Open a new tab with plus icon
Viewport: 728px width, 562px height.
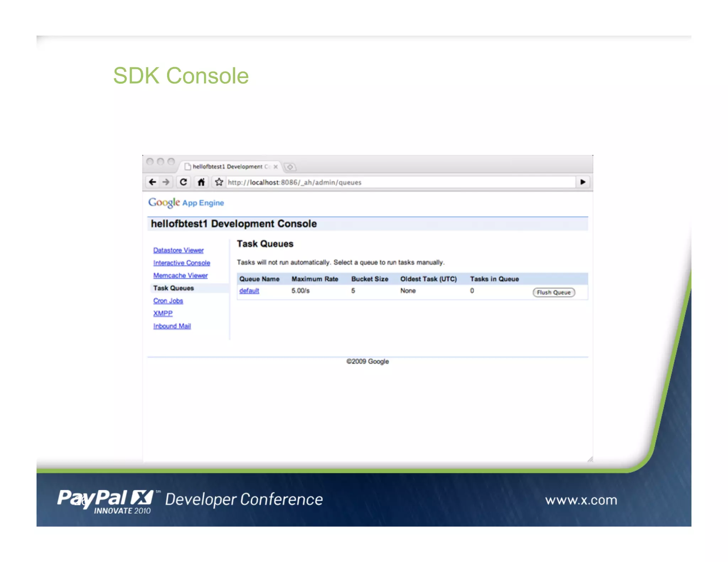(290, 167)
